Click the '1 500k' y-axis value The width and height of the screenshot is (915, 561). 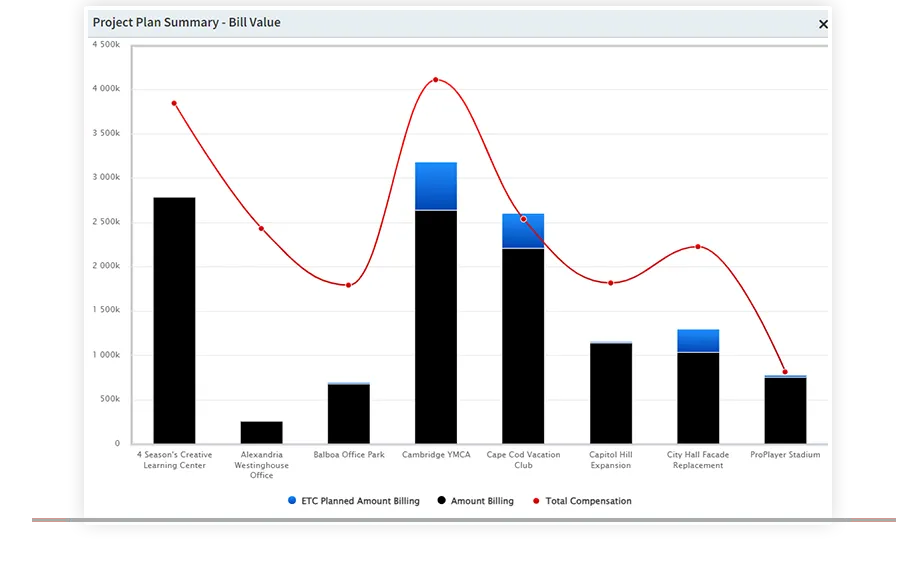click(106, 309)
